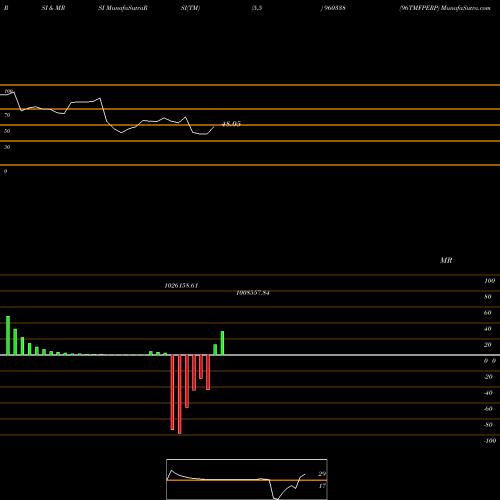Click the value 29 in the mini chart
This screenshot has width=500, height=500.
coord(322,474)
